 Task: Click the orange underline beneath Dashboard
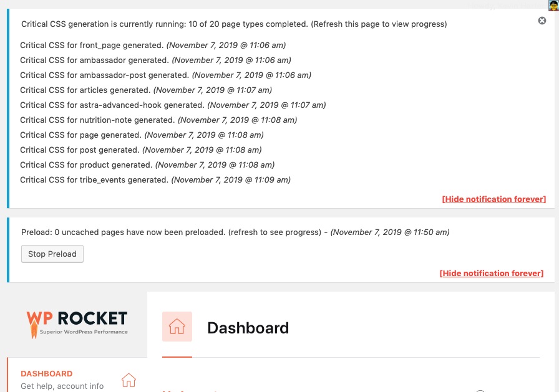click(177, 358)
